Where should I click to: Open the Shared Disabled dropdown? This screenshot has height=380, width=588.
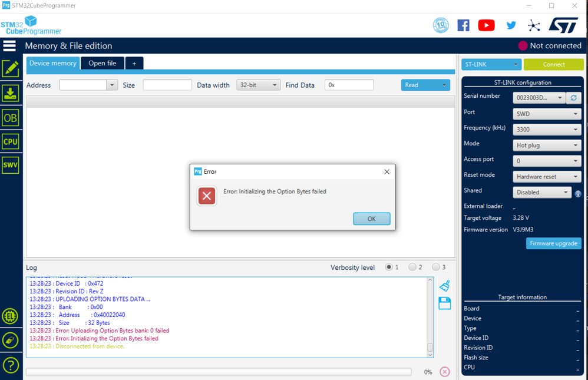(x=542, y=193)
